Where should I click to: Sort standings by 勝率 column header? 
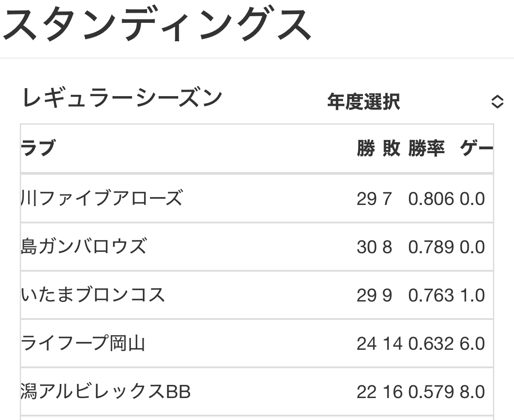click(426, 148)
